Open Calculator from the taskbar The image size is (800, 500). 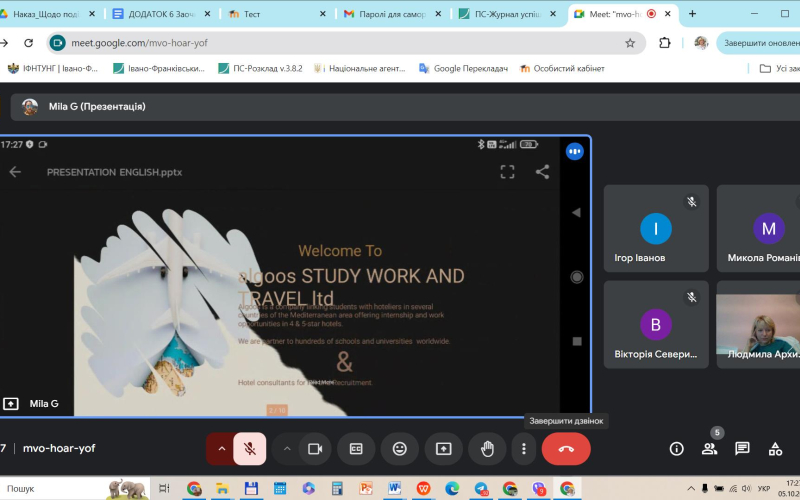(337, 488)
